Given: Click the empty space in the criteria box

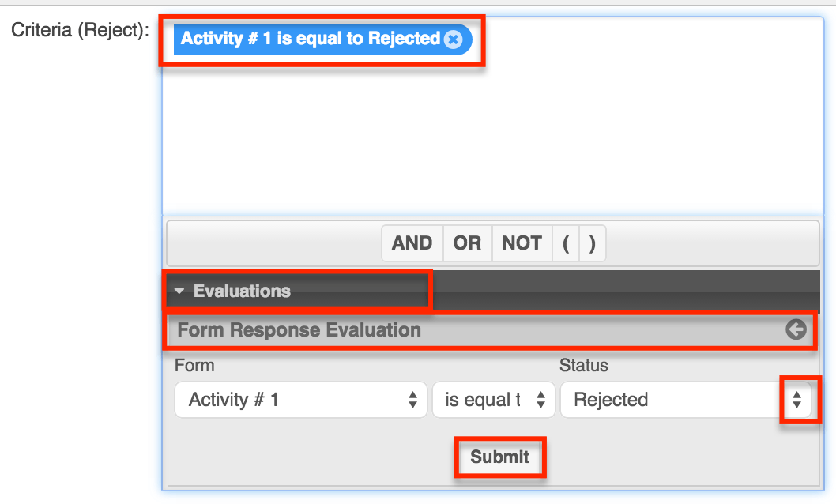Looking at the screenshot, I should (x=490, y=142).
